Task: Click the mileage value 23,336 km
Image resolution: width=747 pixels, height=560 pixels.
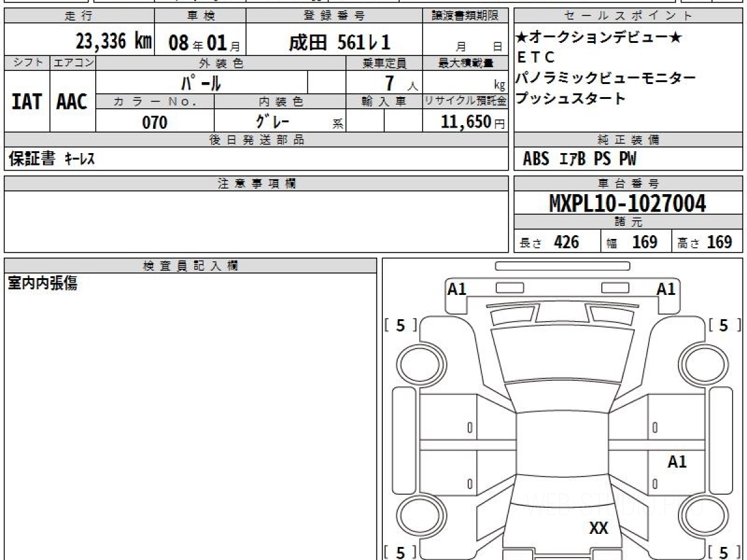Action: click(x=114, y=42)
